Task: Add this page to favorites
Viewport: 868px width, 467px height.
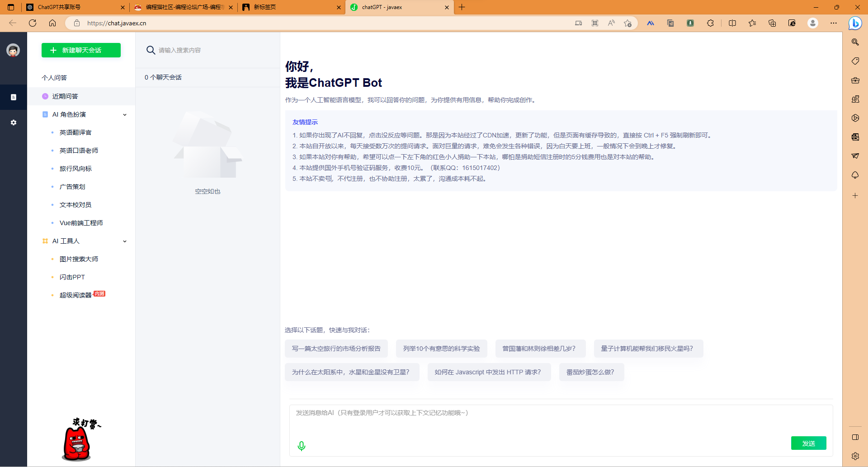Action: [627, 23]
